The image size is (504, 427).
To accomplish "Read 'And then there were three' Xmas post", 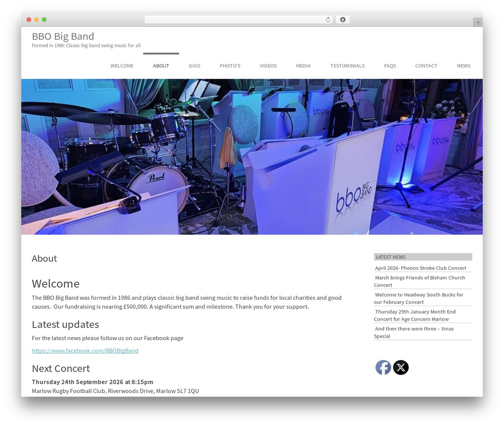I will (414, 332).
